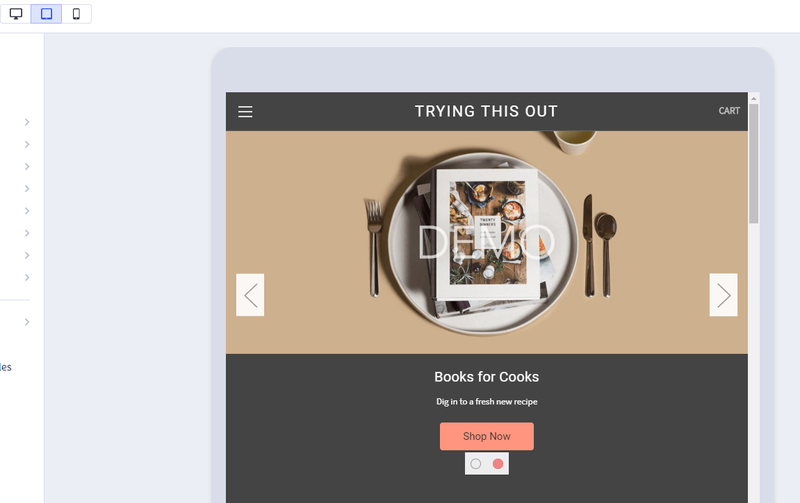Open the CART link in header
This screenshot has width=800, height=503.
pyautogui.click(x=729, y=111)
